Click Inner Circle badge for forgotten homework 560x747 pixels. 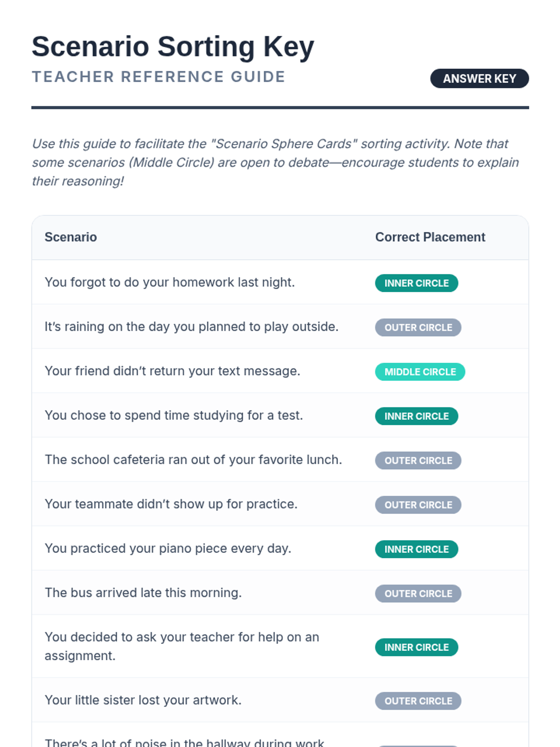pos(416,283)
